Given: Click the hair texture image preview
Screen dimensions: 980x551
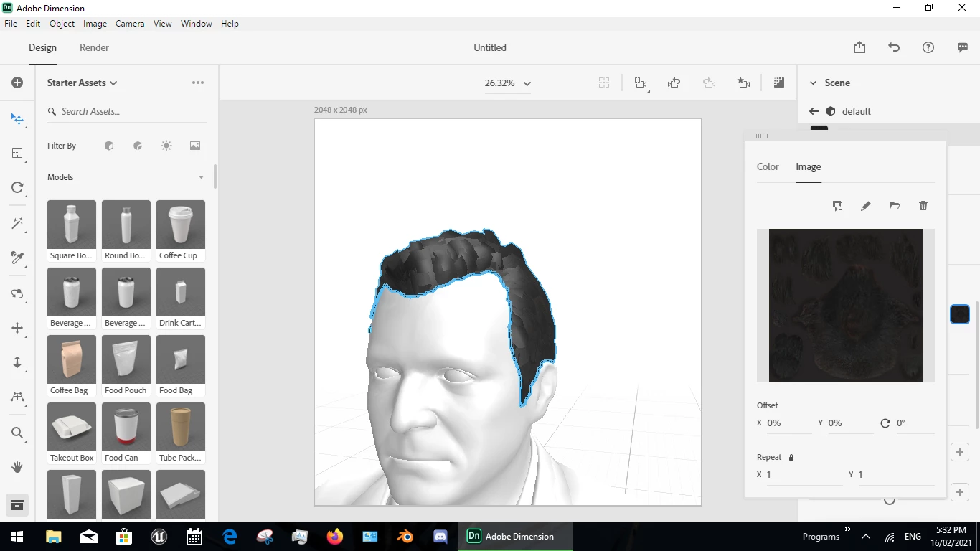Looking at the screenshot, I should tap(846, 306).
